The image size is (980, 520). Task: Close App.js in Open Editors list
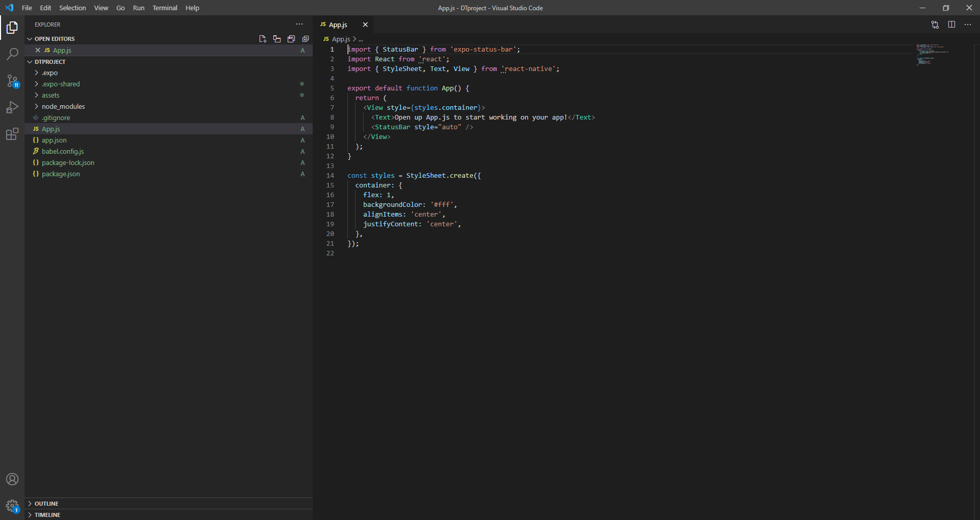[38, 50]
